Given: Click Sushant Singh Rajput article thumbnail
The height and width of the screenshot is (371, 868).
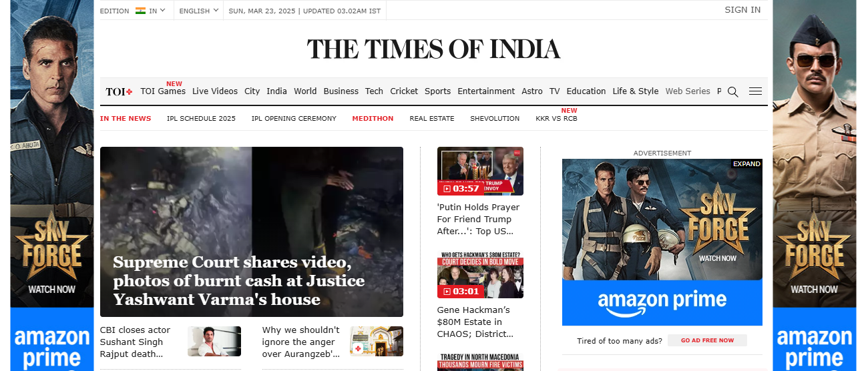Looking at the screenshot, I should point(214,341).
